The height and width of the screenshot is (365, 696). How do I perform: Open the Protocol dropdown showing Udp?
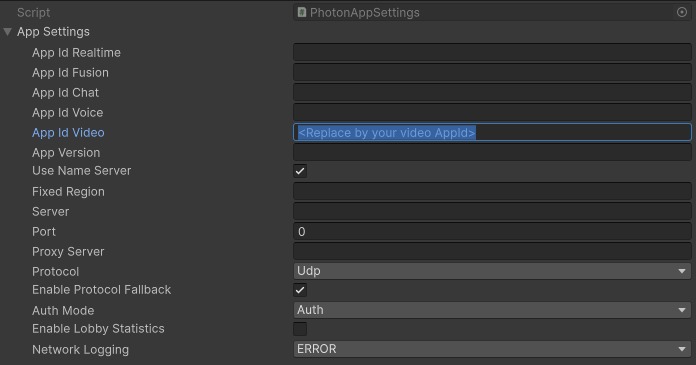pos(492,271)
